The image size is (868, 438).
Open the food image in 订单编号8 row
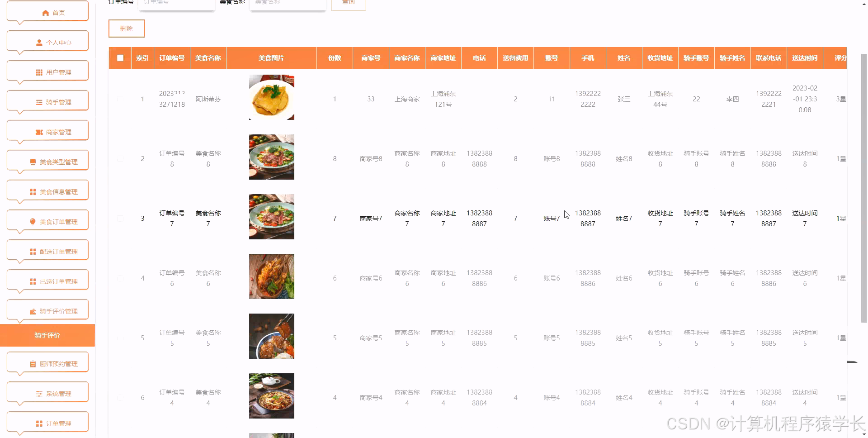[x=272, y=157]
